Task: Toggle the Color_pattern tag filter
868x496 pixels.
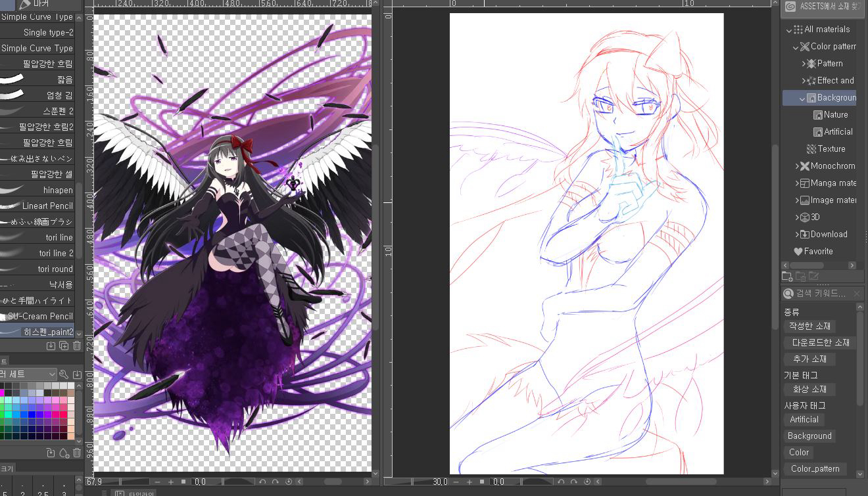Action: point(815,468)
